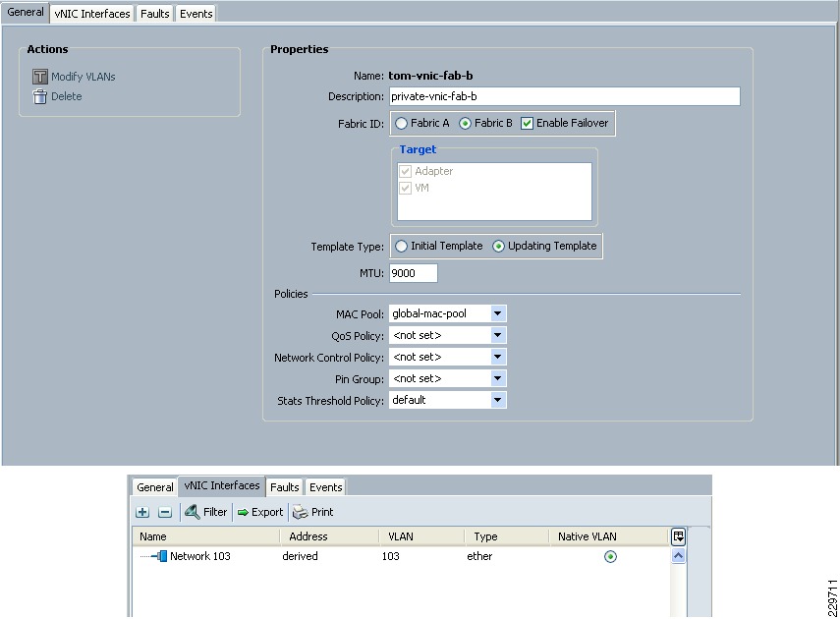Select Native VLAN radio for Network 103
840x619 pixels.
click(610, 557)
